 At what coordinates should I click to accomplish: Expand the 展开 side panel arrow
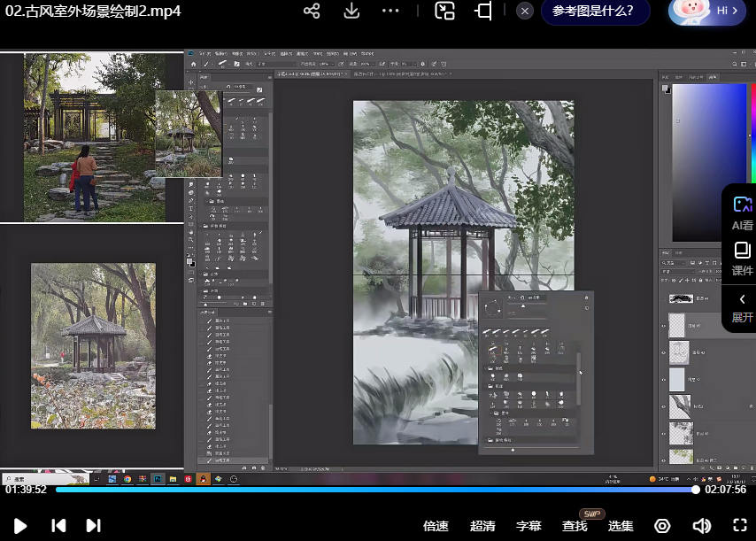tap(742, 300)
